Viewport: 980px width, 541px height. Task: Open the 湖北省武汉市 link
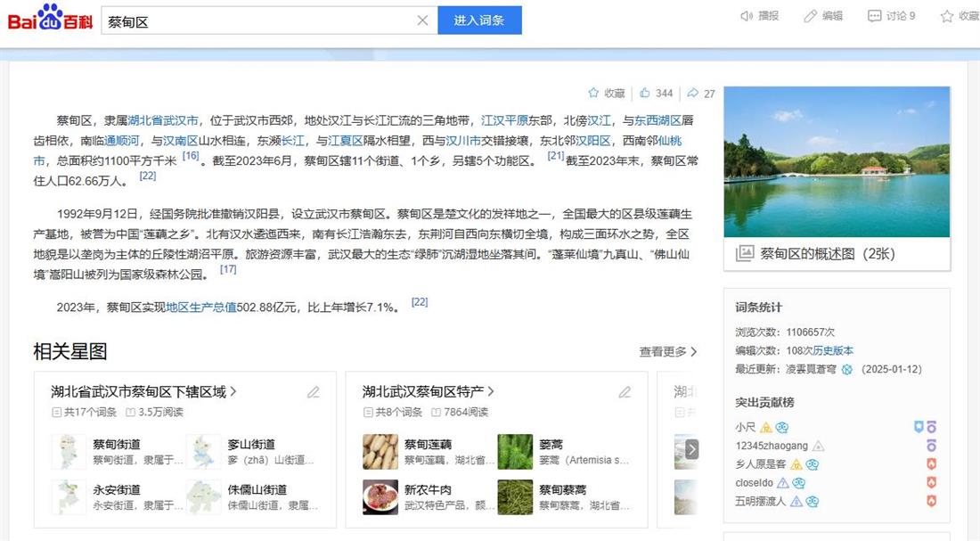tap(163, 120)
